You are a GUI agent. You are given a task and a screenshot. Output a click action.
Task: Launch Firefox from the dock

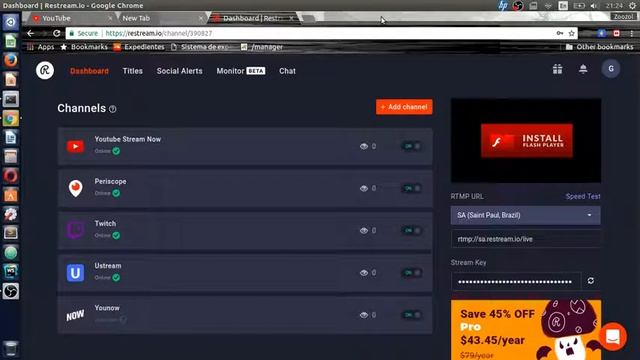(11, 60)
